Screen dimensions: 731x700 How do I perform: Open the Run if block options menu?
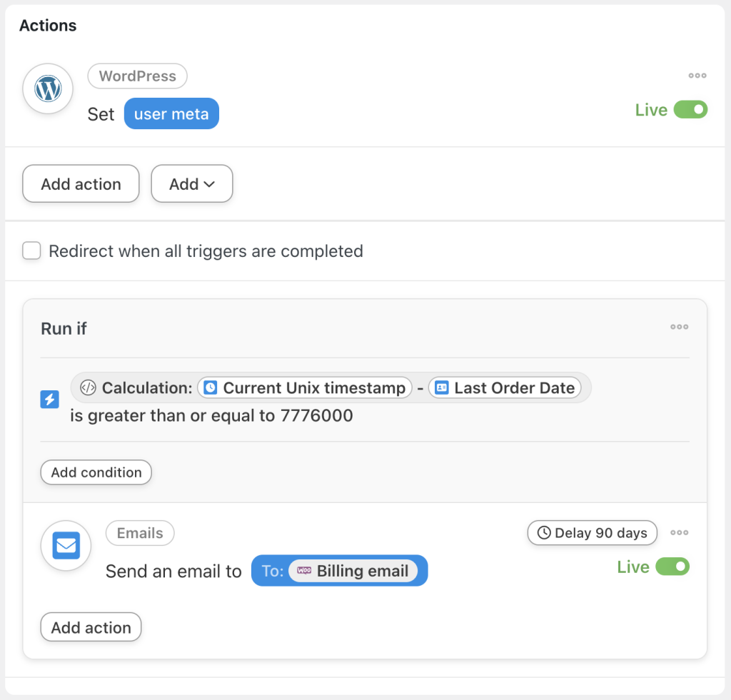coord(679,327)
